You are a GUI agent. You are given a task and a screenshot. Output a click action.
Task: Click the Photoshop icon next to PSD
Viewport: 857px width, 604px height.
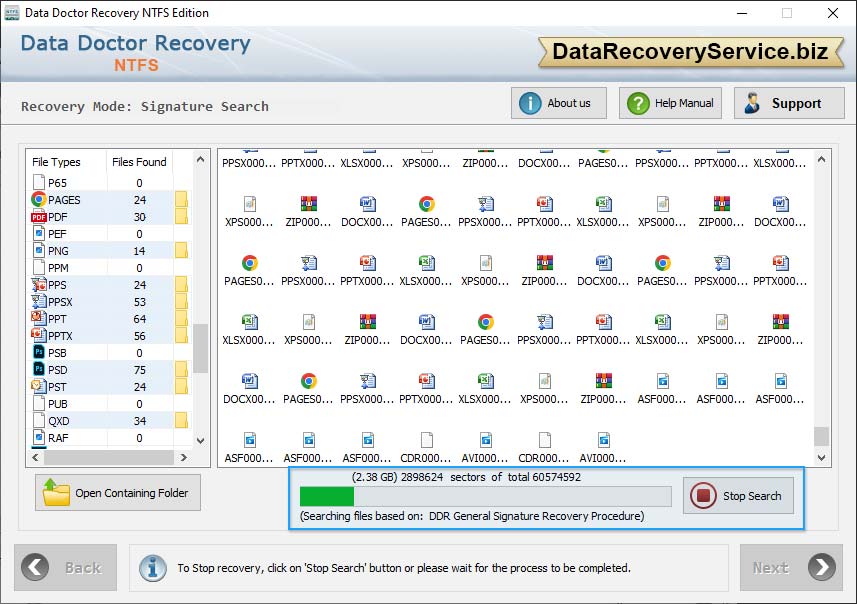coord(39,369)
